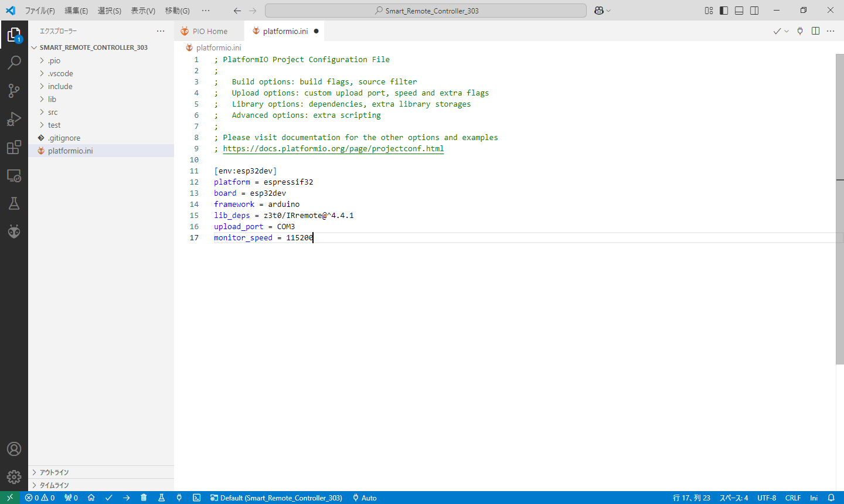Switch to the PIO Home tab
The image size is (844, 504).
[210, 31]
